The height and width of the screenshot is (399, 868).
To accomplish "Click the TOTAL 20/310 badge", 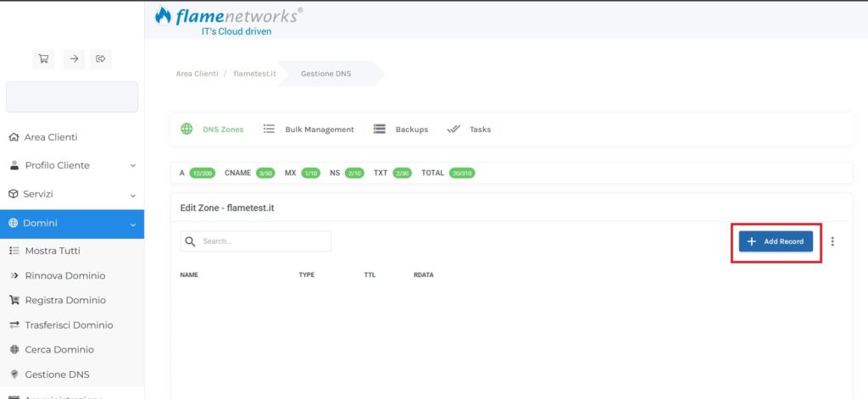I will coord(462,173).
